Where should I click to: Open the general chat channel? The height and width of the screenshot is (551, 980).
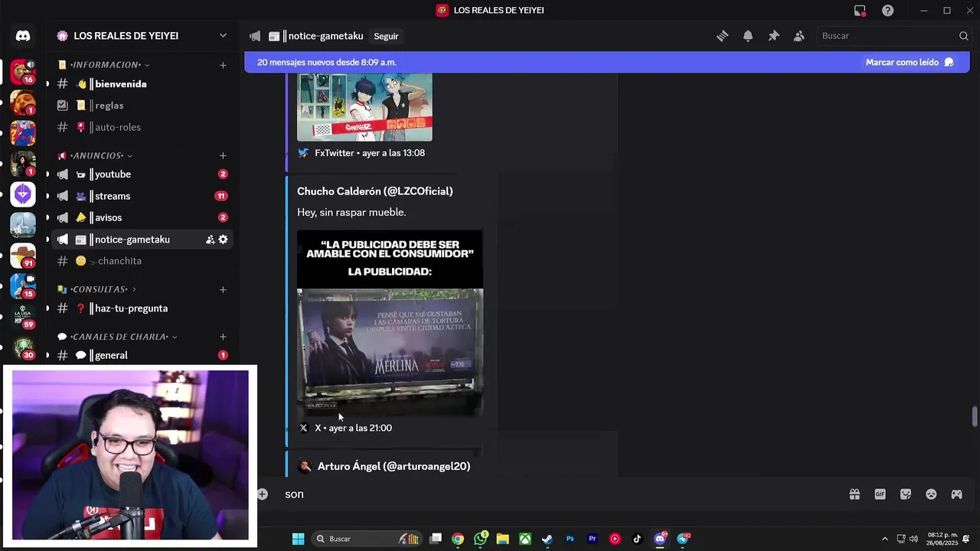(x=142, y=355)
